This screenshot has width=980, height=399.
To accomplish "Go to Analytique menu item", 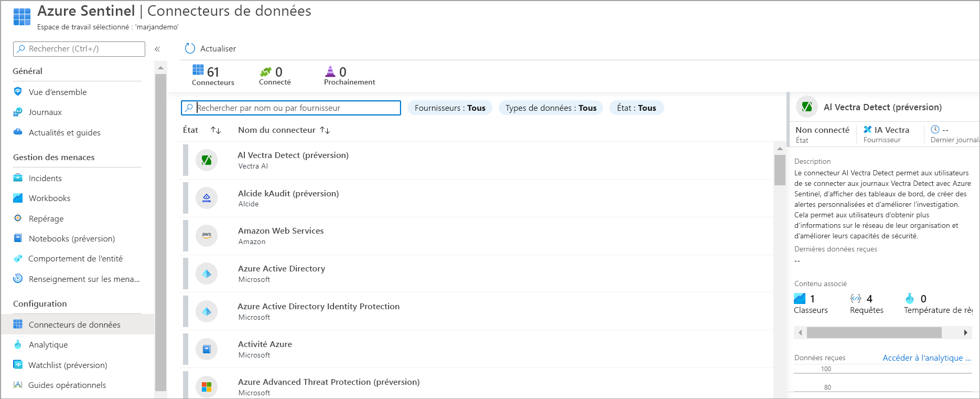I will tap(48, 345).
